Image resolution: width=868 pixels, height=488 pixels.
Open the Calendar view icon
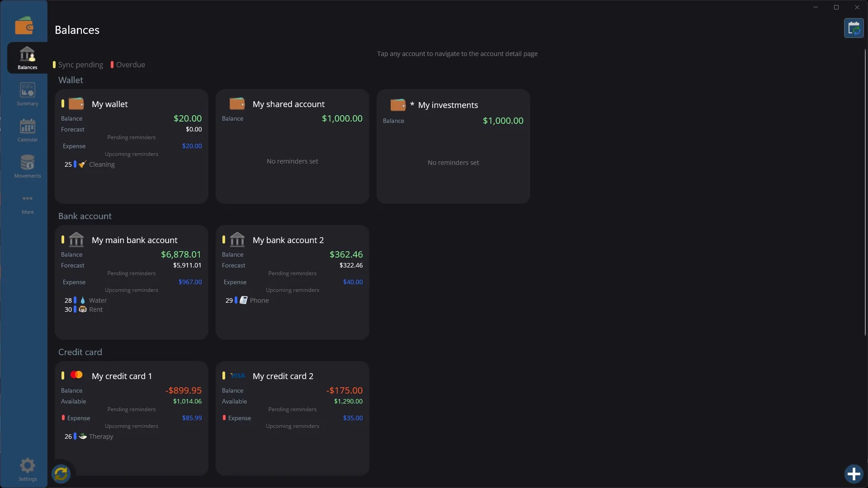click(27, 127)
